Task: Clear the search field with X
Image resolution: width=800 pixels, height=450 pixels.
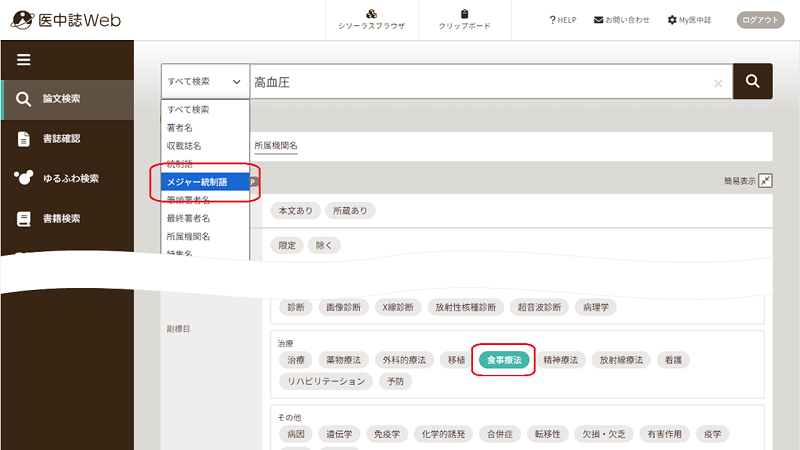Action: coord(718,83)
